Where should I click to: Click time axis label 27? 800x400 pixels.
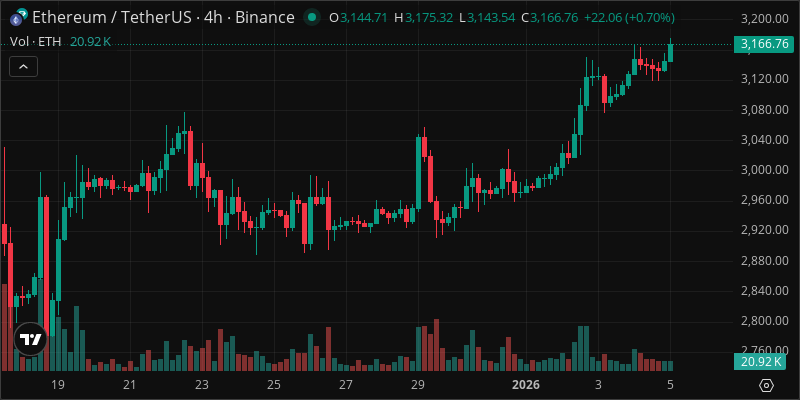click(x=346, y=384)
